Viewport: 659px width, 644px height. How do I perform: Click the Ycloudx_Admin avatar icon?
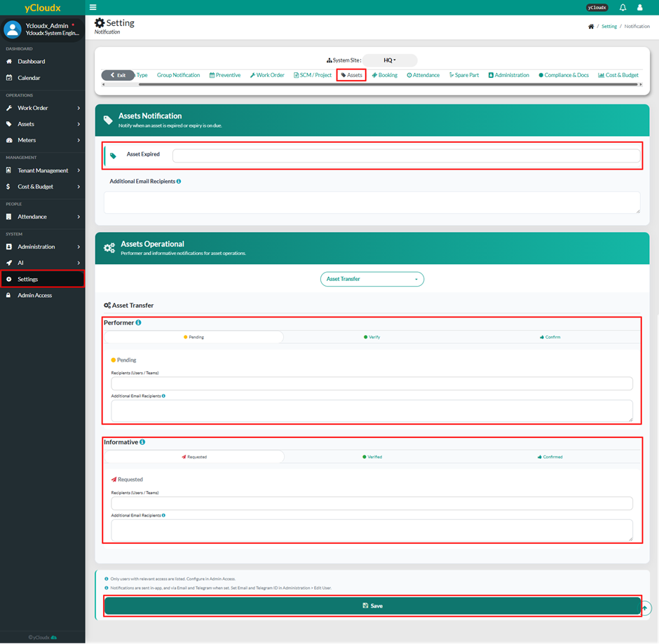tap(12, 29)
